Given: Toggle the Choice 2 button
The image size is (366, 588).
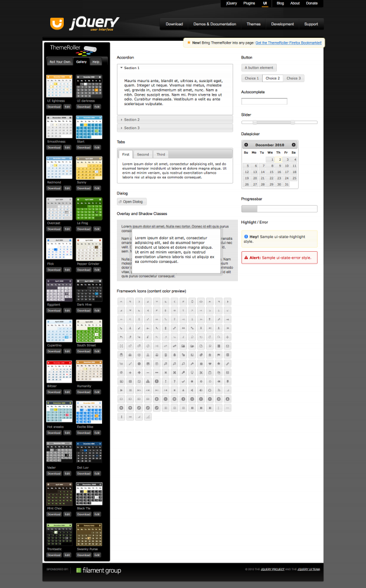Looking at the screenshot, I should point(273,79).
